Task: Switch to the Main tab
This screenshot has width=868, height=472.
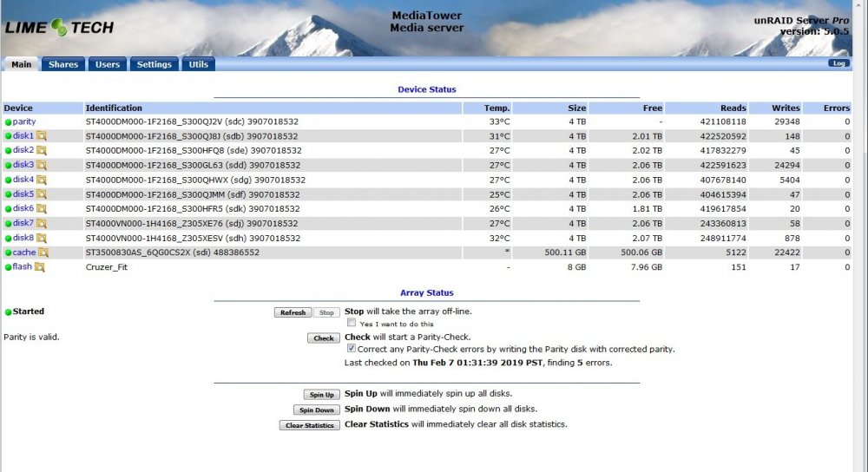Action: tap(21, 64)
